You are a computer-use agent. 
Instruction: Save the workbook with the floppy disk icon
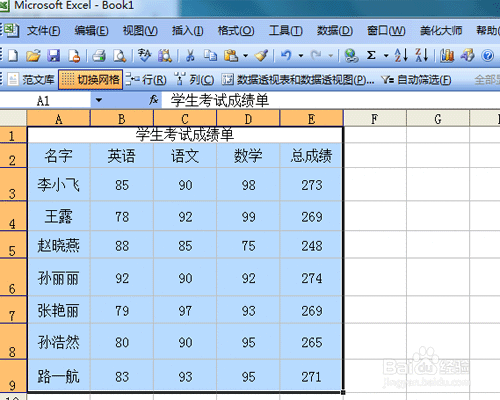pos(54,55)
